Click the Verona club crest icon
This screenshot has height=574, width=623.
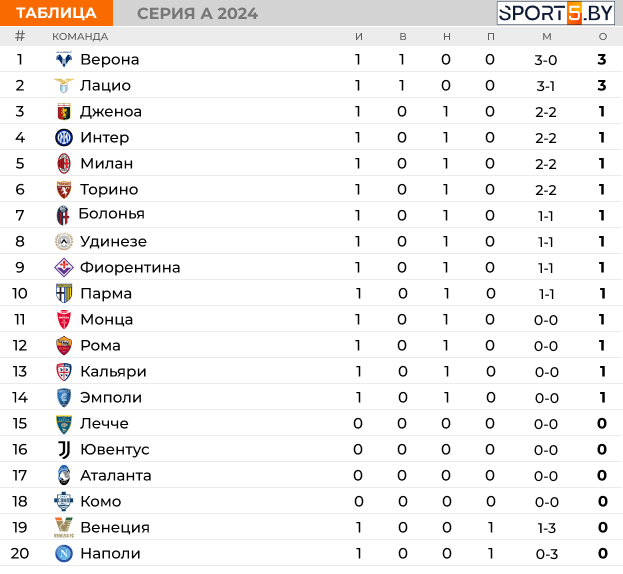pos(64,60)
